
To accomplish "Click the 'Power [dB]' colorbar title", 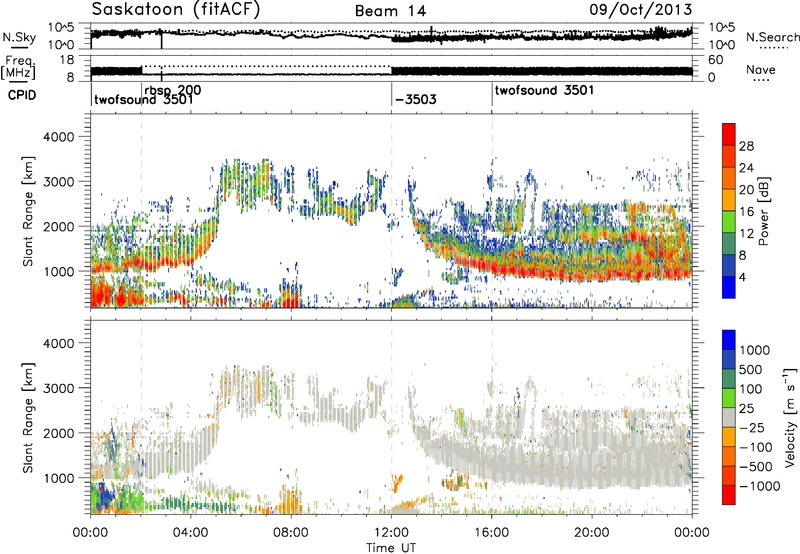I will [763, 211].
